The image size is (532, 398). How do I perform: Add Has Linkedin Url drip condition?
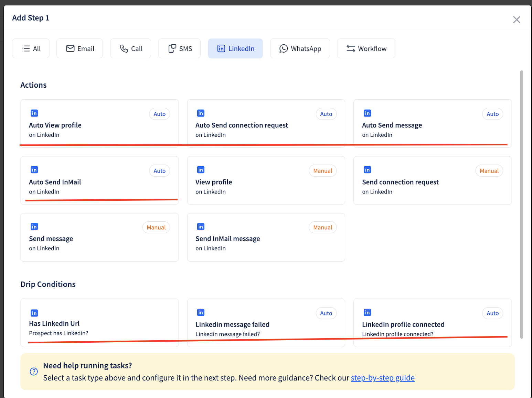pos(99,323)
